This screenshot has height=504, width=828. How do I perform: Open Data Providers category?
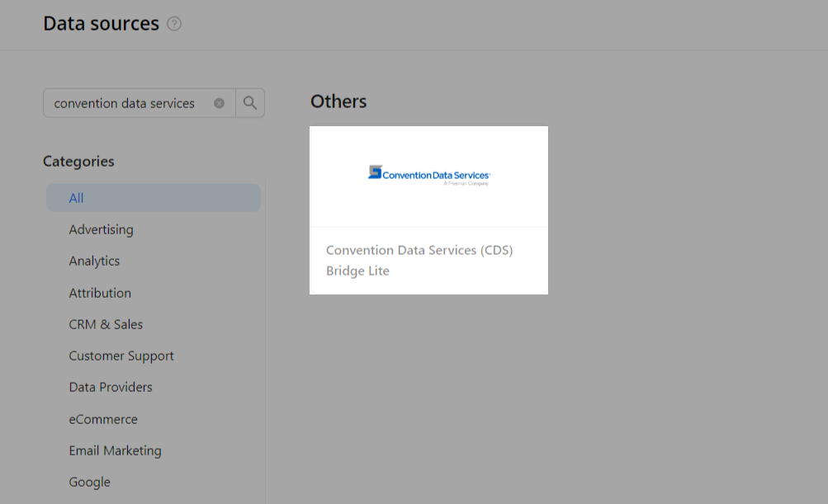tap(111, 387)
